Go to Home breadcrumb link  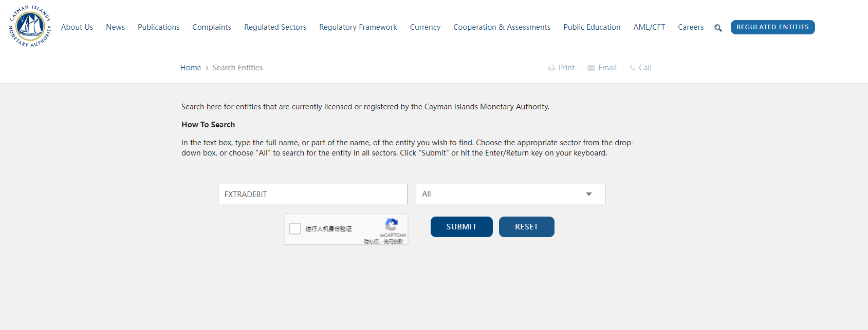pos(191,68)
